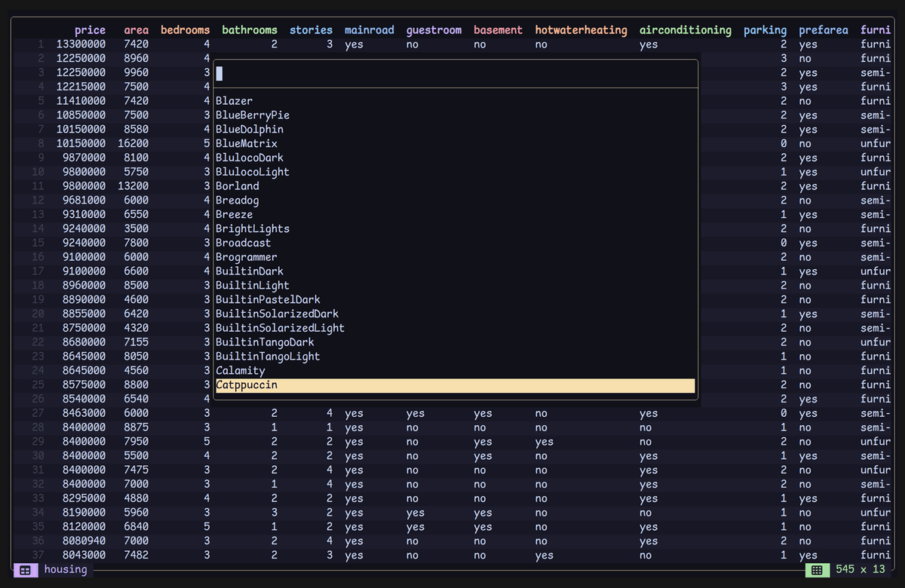
Task: Click price 8080940 in row 36
Action: point(84,541)
